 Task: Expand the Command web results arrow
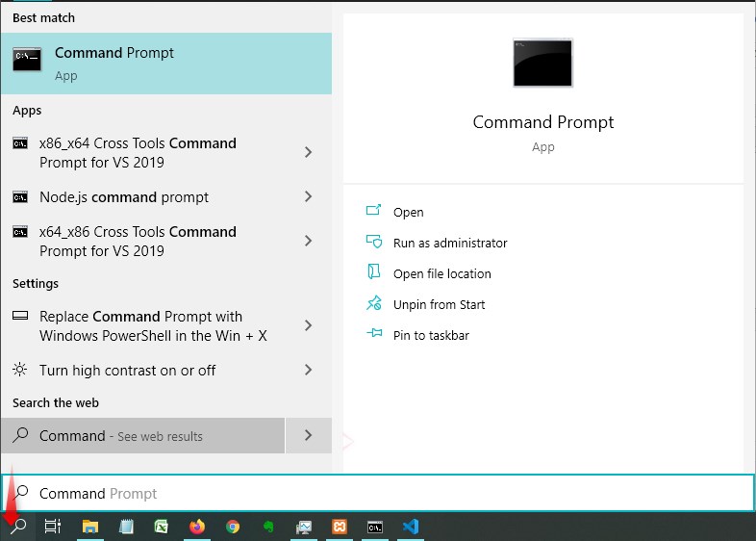click(x=308, y=435)
